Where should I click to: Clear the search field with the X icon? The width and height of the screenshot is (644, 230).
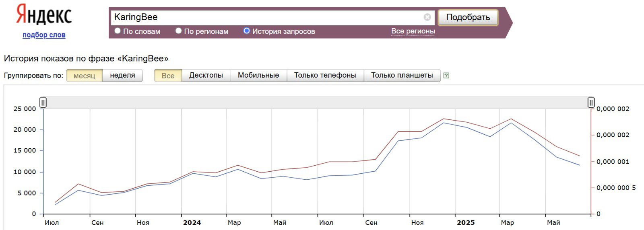[x=427, y=17]
